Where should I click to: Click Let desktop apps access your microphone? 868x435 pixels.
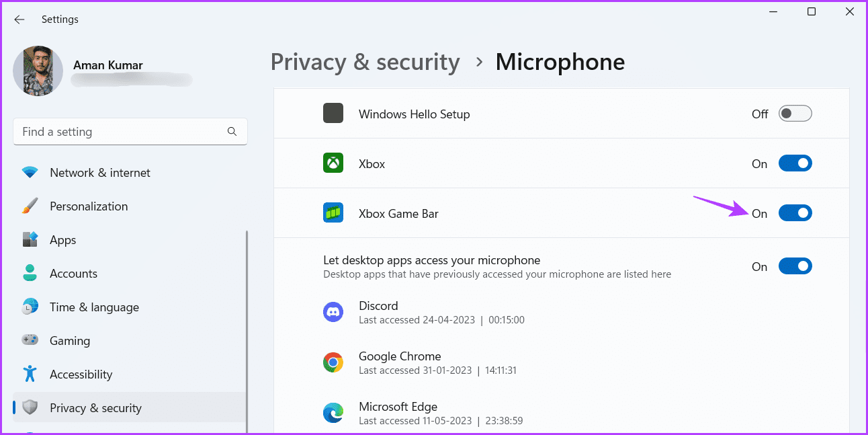point(432,260)
